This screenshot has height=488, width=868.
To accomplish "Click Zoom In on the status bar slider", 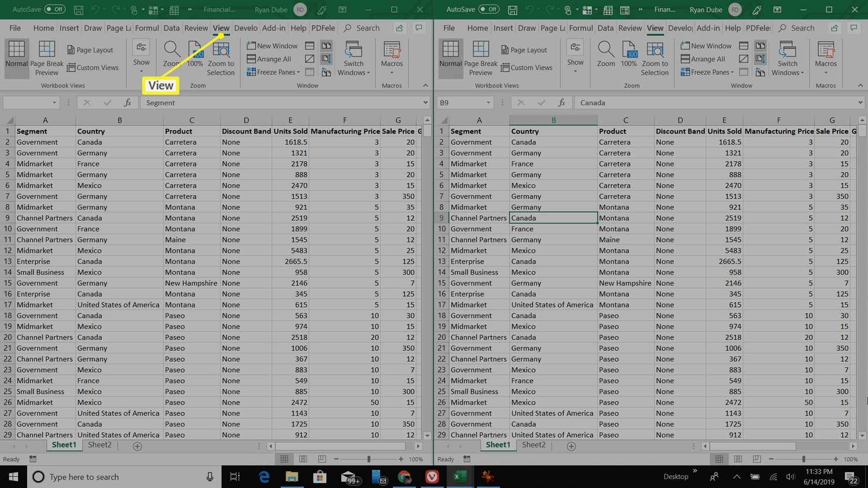I will [399, 459].
